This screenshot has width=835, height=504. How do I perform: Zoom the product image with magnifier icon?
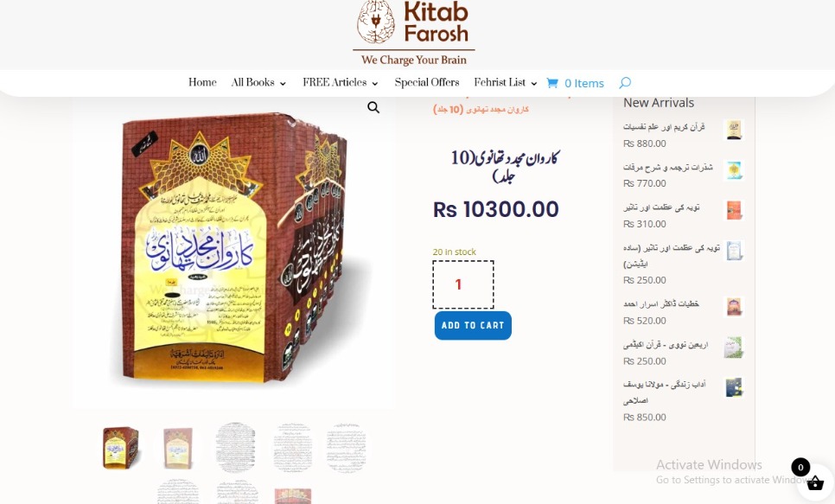pos(373,107)
